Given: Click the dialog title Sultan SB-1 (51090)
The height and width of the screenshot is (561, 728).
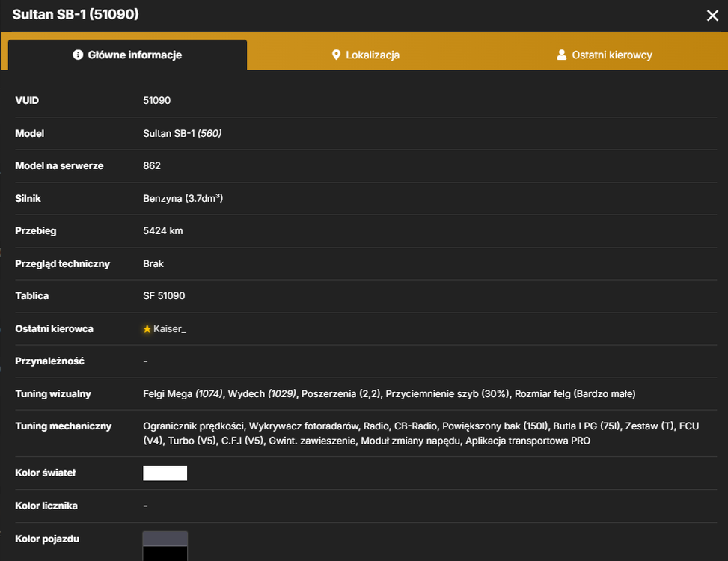Looking at the screenshot, I should 76,14.
